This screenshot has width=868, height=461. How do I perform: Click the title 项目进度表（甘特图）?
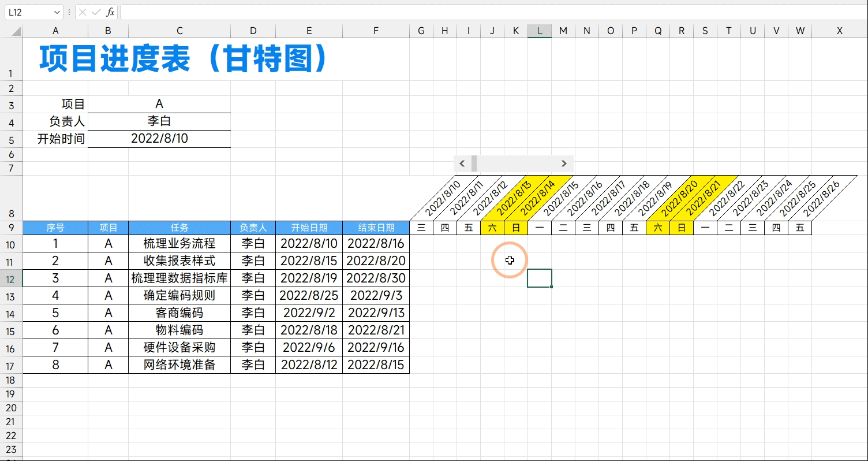point(184,59)
